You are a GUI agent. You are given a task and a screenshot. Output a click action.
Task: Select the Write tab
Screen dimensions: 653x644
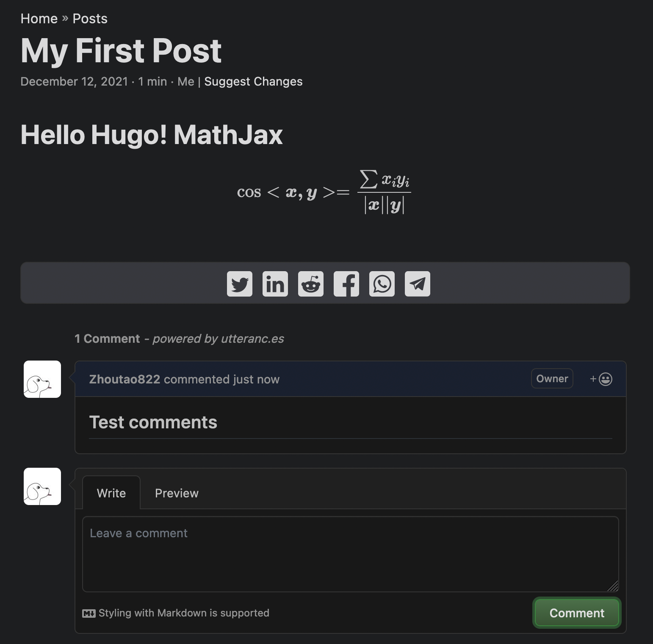click(111, 493)
